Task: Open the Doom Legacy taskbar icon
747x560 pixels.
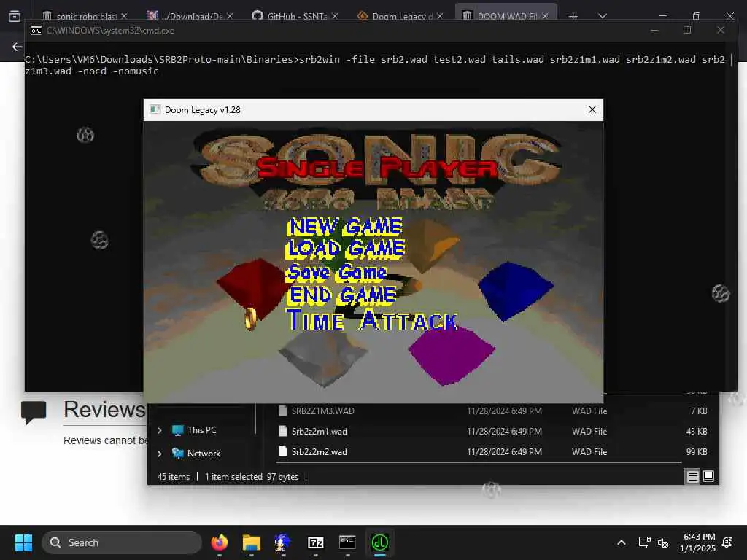Action: tap(379, 542)
